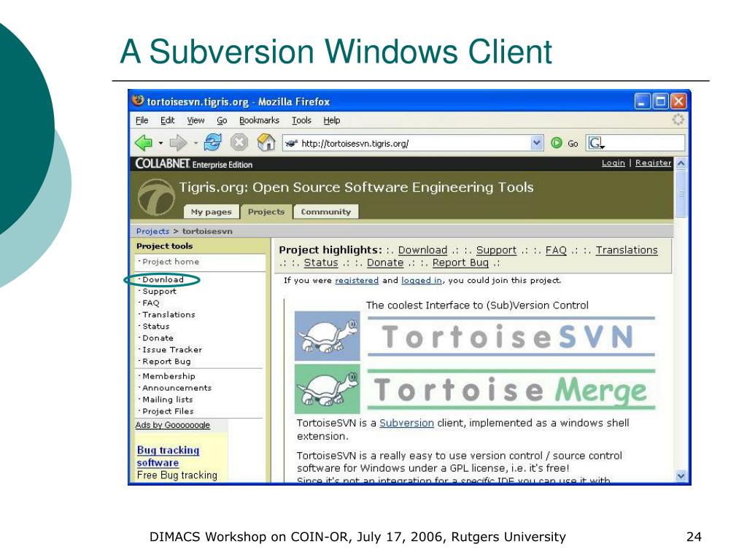Click the Login link

[613, 163]
